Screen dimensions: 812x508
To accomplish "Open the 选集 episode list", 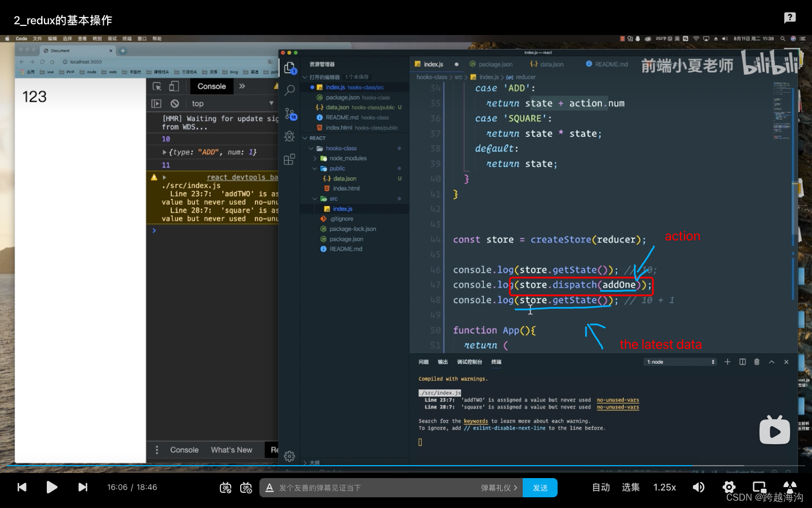I will 631,487.
